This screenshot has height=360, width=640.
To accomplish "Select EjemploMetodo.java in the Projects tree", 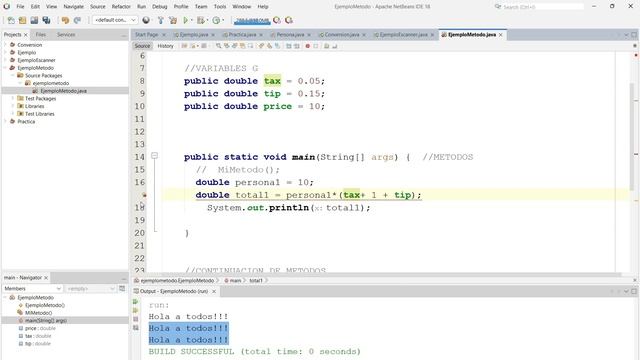I will (63, 91).
